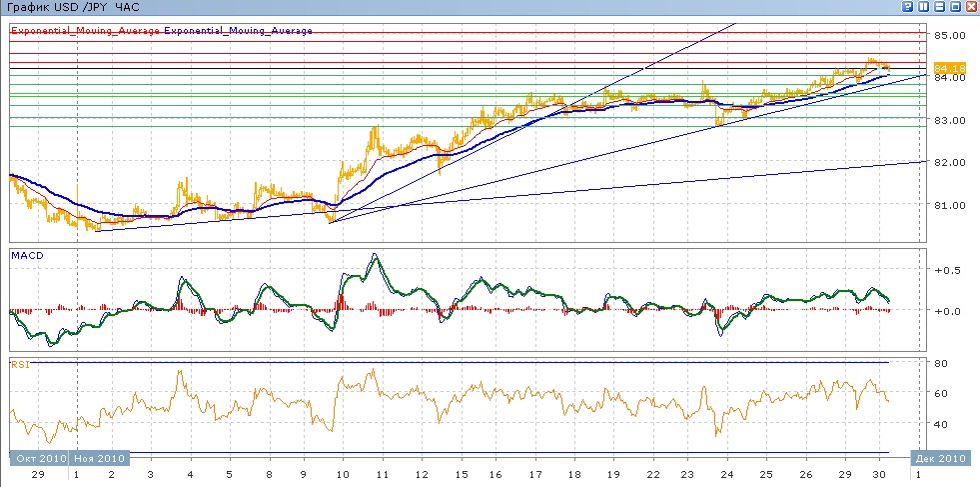Click date 19 on the time axis
The image size is (980, 487).
pos(613,475)
